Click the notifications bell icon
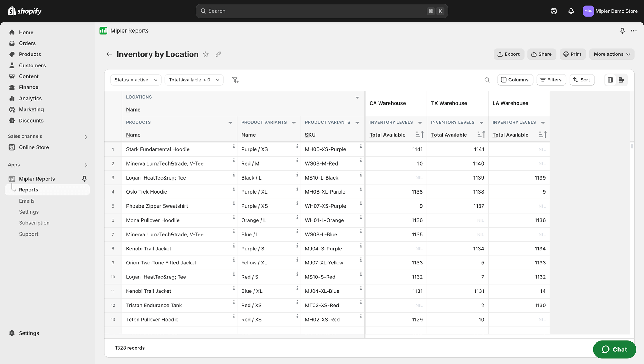 [571, 11]
